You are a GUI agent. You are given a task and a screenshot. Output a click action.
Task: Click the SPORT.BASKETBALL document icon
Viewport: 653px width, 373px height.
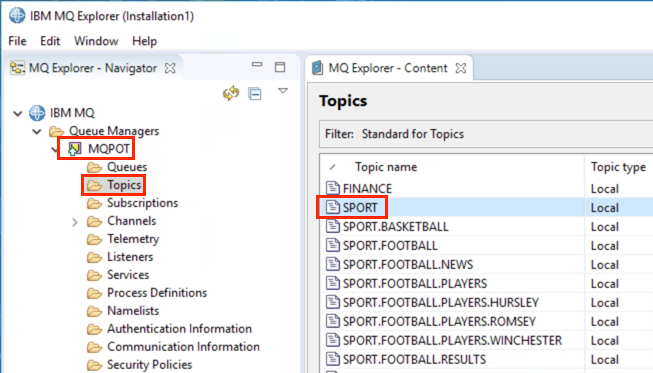(332, 226)
